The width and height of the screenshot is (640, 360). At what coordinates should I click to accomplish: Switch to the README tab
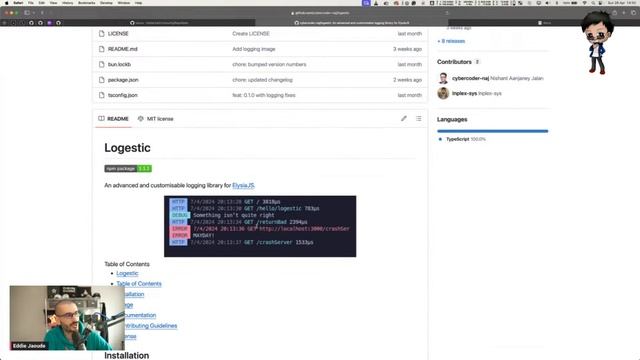(x=113, y=119)
